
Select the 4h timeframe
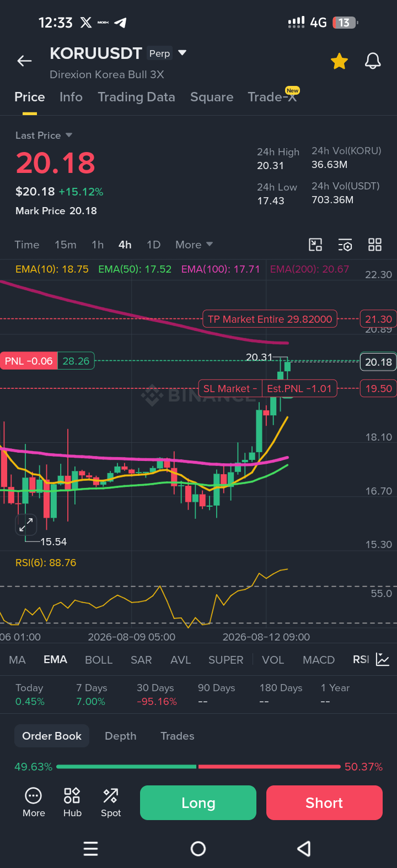125,245
